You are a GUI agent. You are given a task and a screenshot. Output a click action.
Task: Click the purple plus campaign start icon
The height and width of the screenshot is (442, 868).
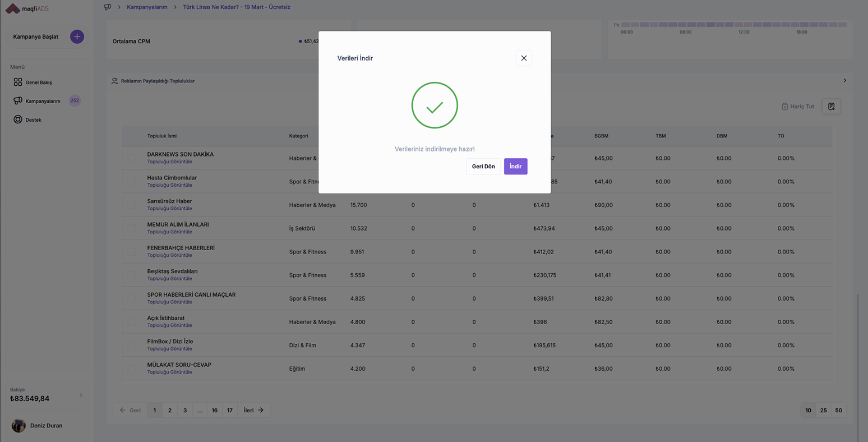tap(77, 36)
